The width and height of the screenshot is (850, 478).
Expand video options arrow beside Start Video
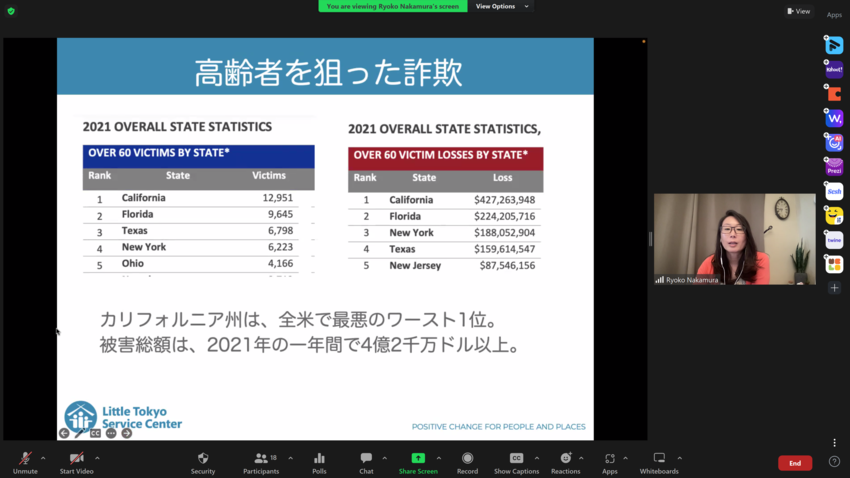click(x=98, y=458)
